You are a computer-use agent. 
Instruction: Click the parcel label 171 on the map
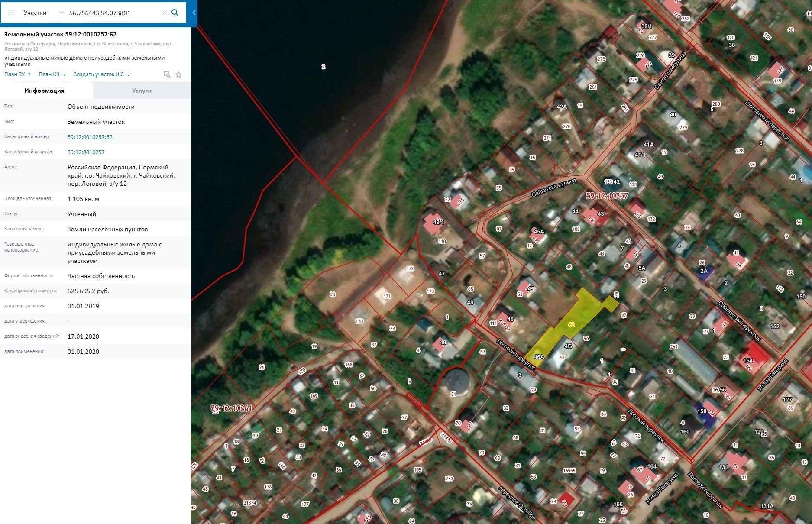pos(387,297)
